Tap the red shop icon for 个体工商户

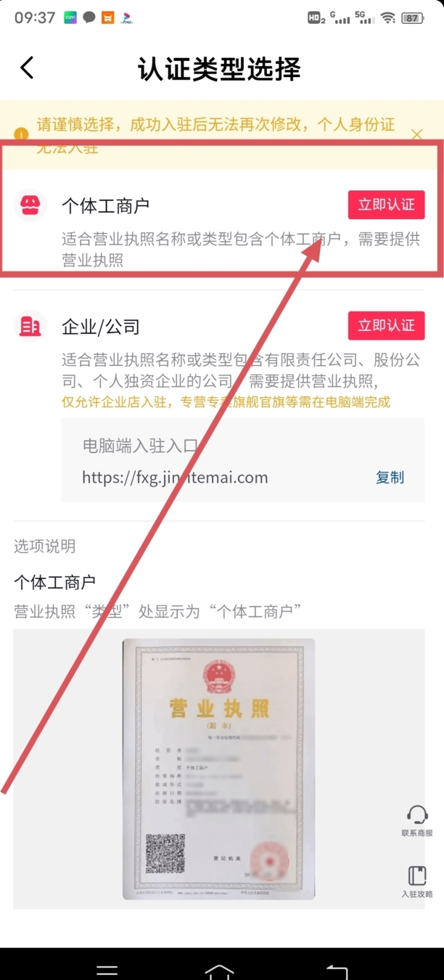(30, 205)
